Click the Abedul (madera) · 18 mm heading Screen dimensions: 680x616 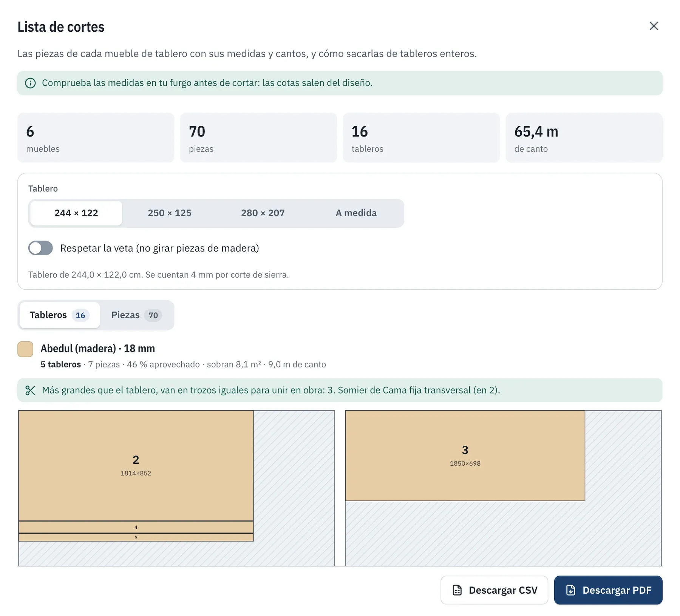coord(98,349)
